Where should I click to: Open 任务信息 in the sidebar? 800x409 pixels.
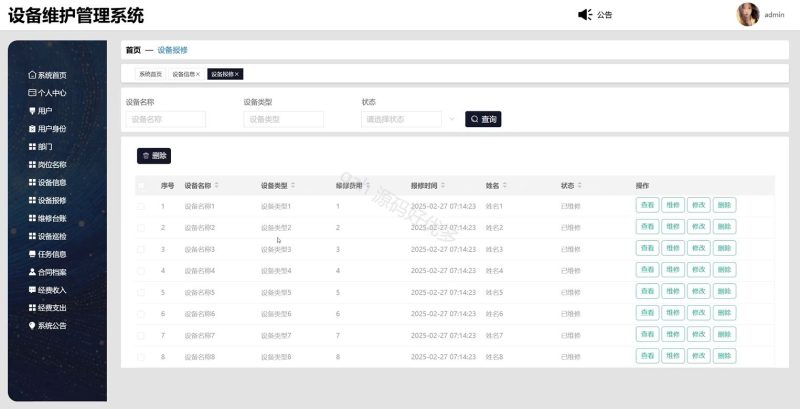[x=51, y=254]
